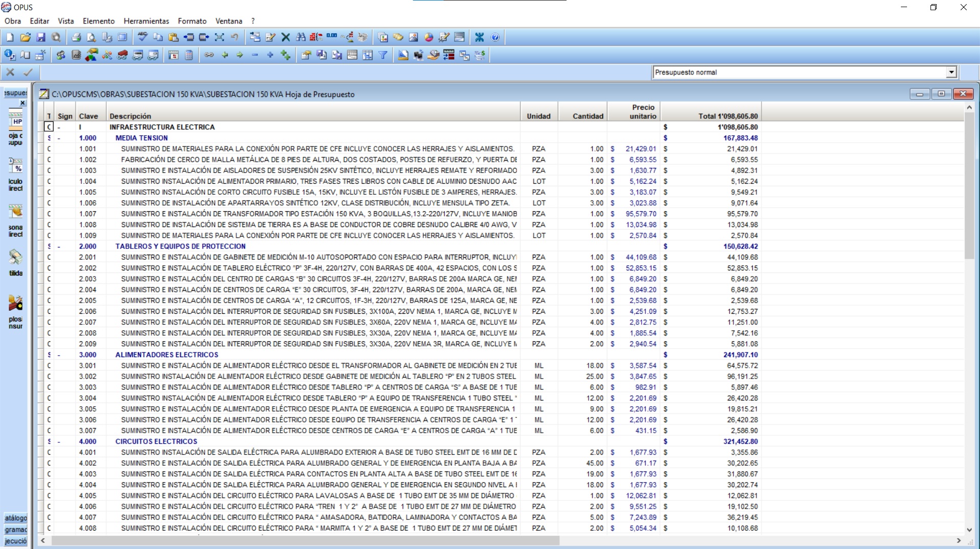Click the horizontal scrollbar at the bottom
980x549 pixels.
[x=306, y=541]
